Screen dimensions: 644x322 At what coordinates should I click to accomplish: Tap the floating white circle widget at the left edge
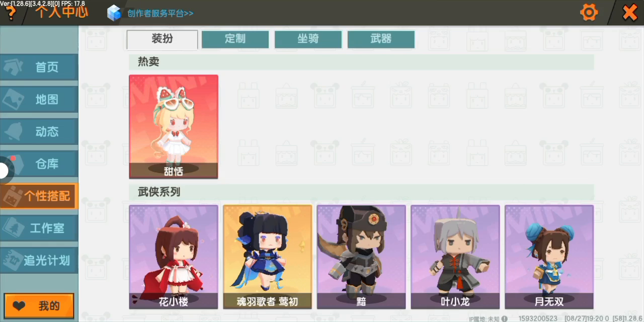[x=5, y=170]
